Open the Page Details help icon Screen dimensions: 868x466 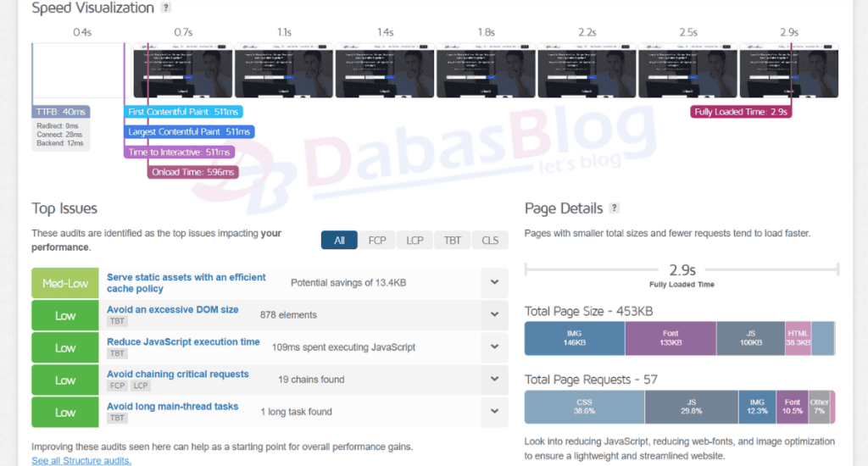(x=614, y=208)
